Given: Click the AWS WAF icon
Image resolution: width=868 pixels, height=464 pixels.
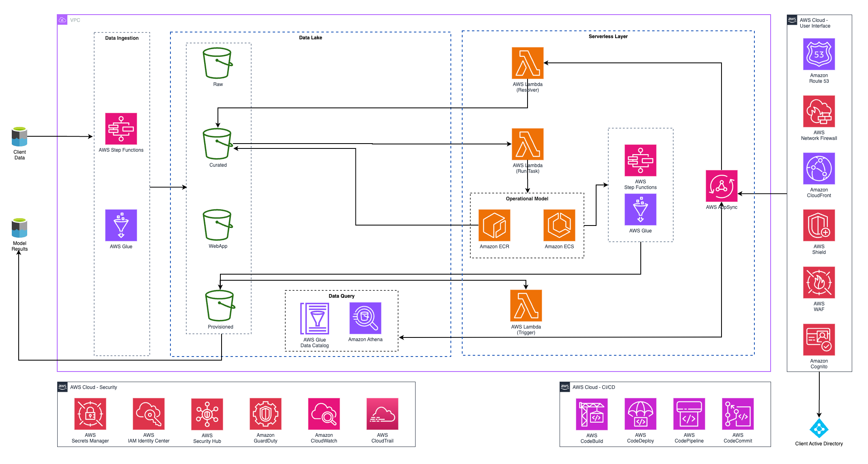Looking at the screenshot, I should coord(819,282).
